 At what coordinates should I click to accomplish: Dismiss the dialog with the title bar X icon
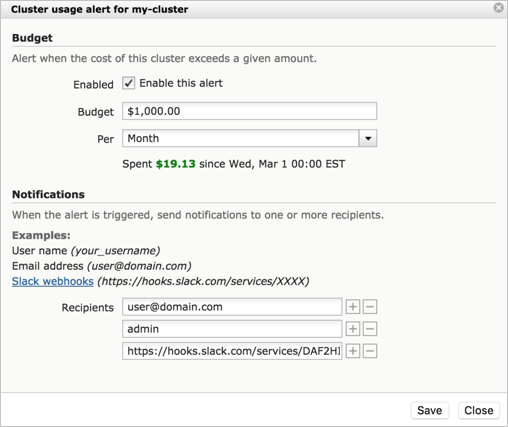tap(498, 8)
